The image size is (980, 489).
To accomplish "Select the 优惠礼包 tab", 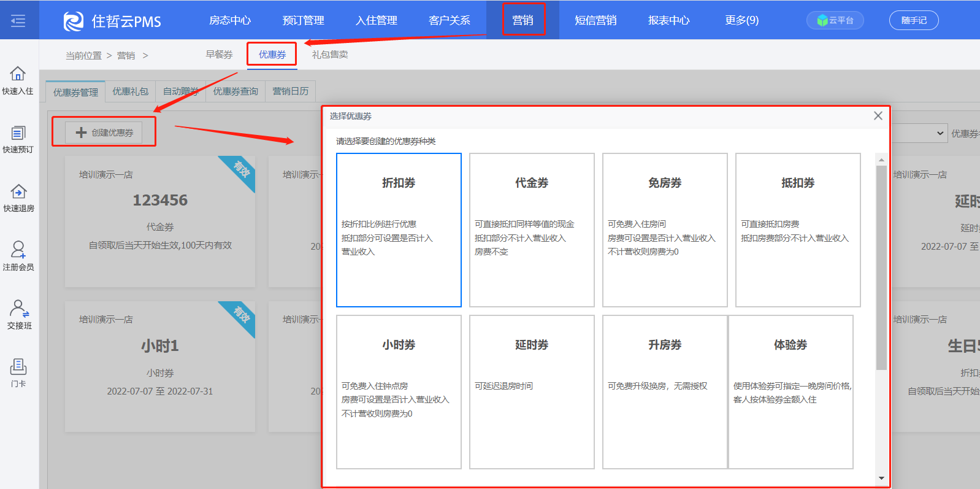I will tap(130, 91).
